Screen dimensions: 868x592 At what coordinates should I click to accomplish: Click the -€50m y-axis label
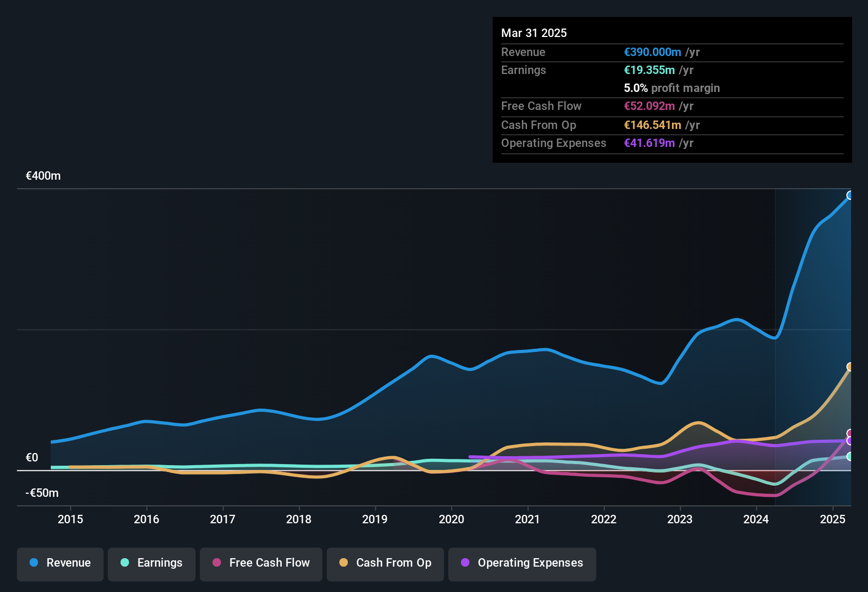[x=42, y=493]
